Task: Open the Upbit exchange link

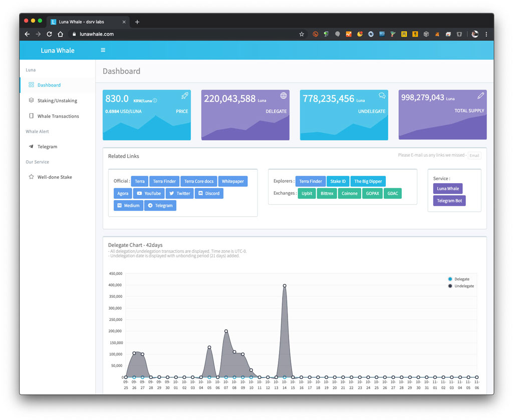Action: point(307,193)
